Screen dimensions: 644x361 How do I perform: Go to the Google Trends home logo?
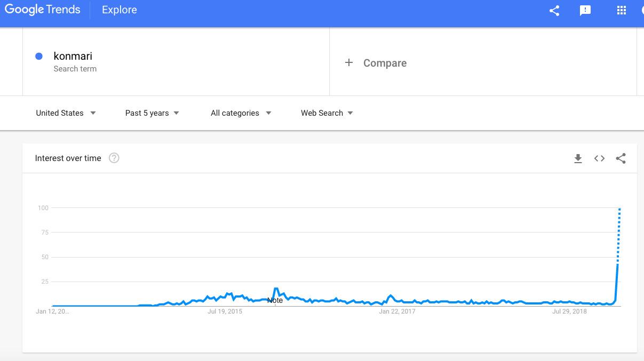pyautogui.click(x=42, y=10)
